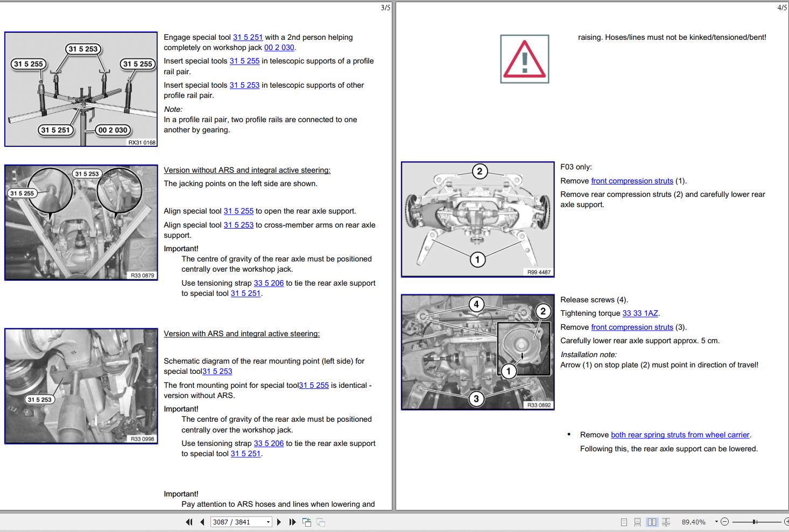The height and width of the screenshot is (532, 789).
Task: Click the zoom out minus button
Action: pyautogui.click(x=724, y=522)
